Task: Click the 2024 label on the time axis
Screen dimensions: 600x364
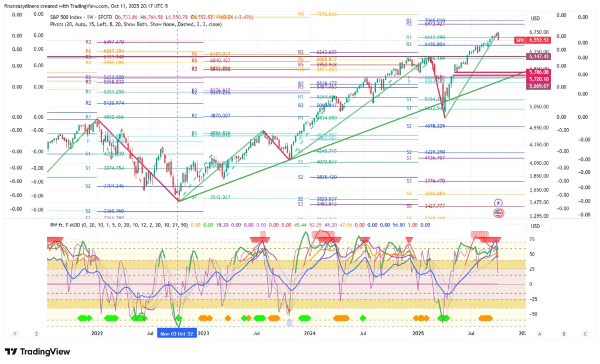Action: pos(310,334)
